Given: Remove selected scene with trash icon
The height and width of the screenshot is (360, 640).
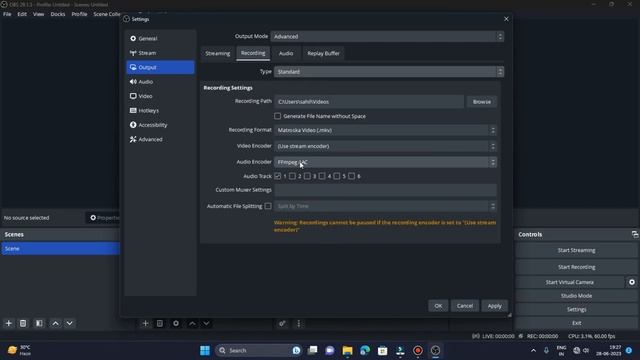Looking at the screenshot, I should click(x=23, y=323).
